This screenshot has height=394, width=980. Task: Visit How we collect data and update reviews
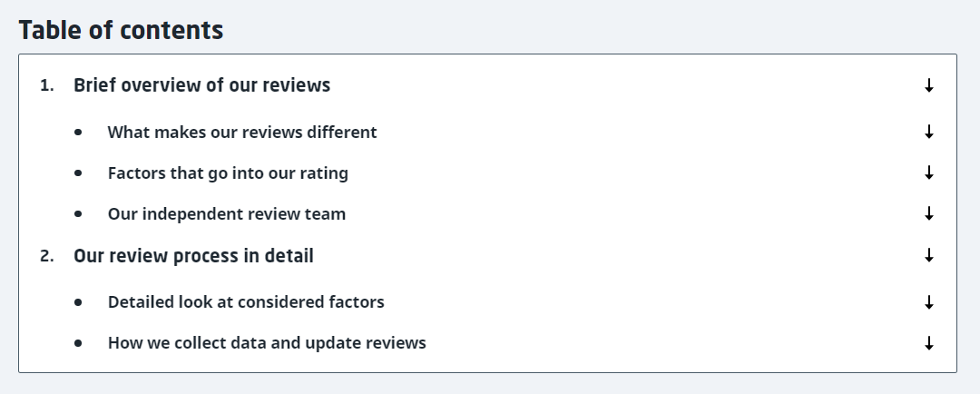tap(267, 343)
